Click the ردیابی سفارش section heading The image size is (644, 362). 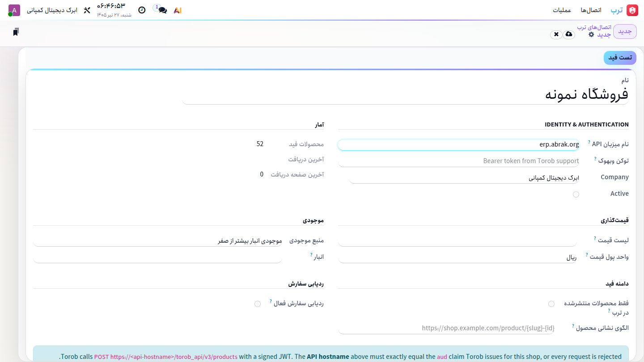[x=306, y=283]
